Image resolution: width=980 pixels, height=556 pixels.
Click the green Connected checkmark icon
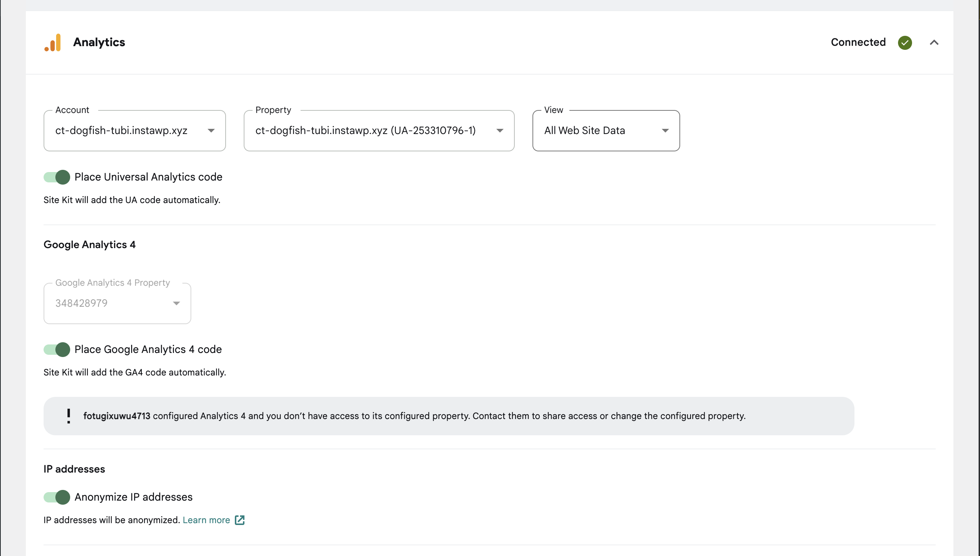coord(905,42)
